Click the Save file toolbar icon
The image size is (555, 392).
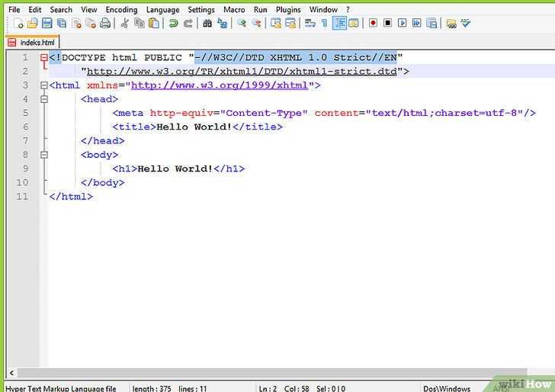(47, 24)
